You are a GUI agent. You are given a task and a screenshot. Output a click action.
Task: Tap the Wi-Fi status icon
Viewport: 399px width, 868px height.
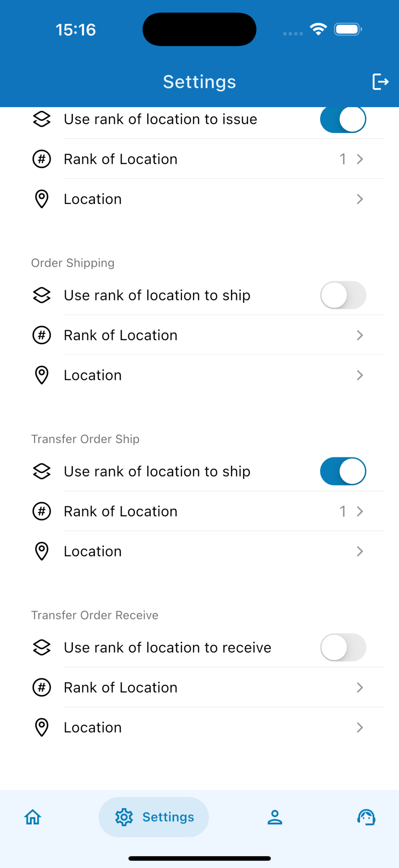(x=318, y=29)
